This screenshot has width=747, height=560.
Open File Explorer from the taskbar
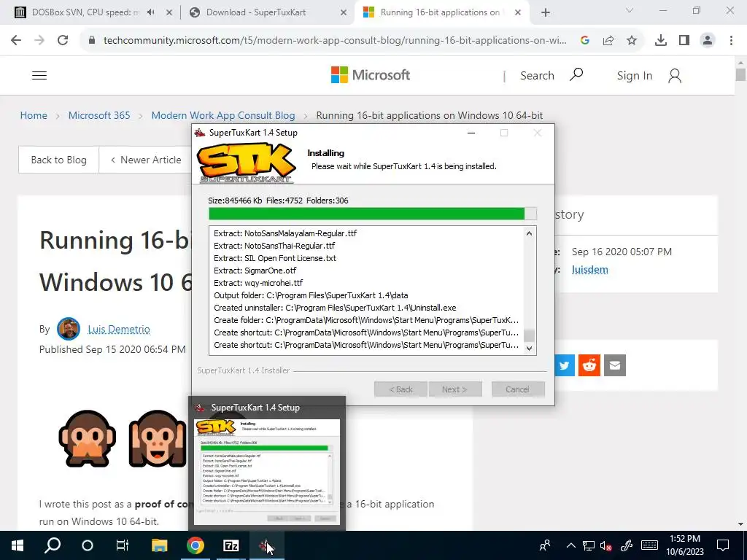pyautogui.click(x=160, y=545)
